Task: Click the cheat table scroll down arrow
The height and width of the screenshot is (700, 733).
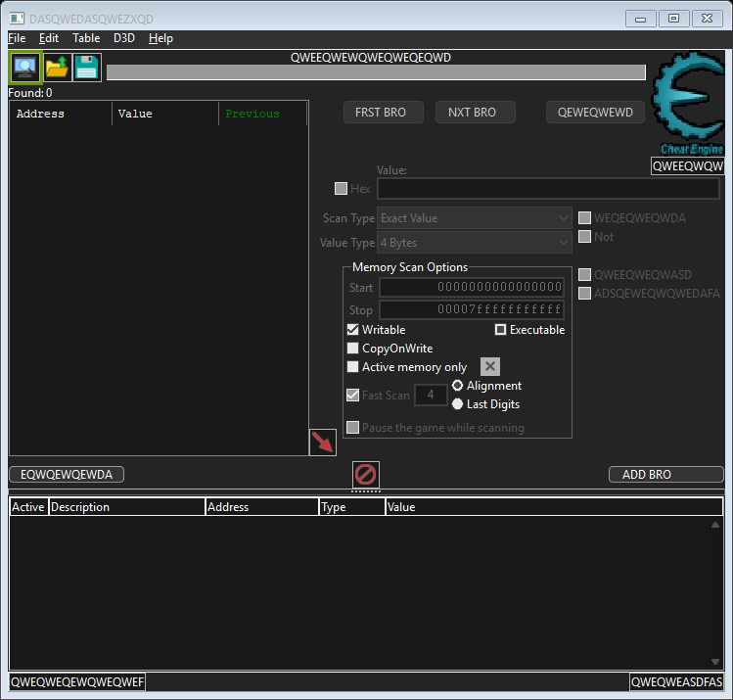Action: pyautogui.click(x=715, y=661)
